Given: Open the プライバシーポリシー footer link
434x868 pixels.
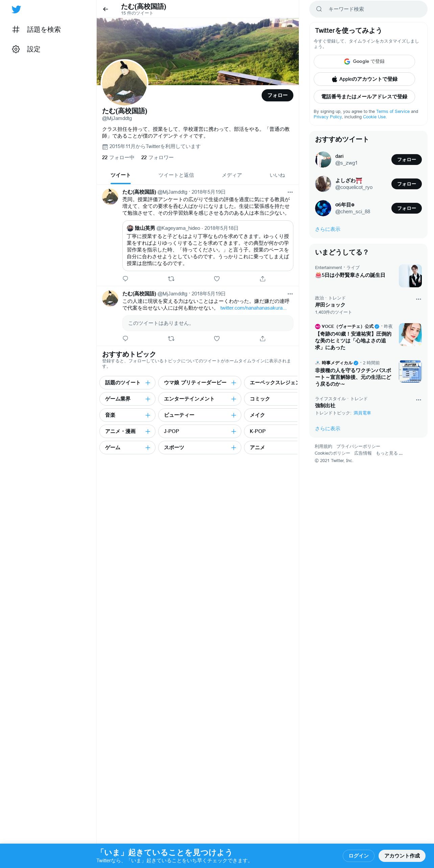Looking at the screenshot, I should 358,446.
